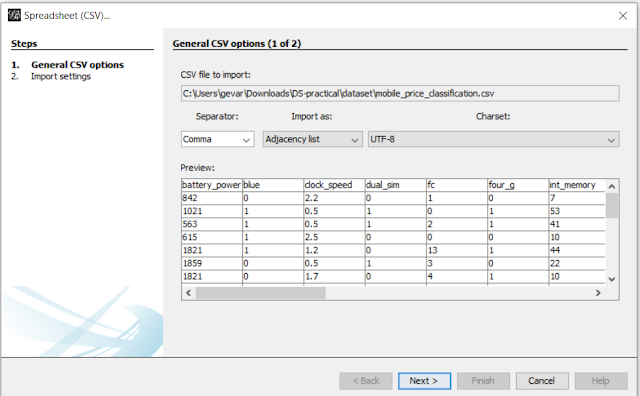Open the Import as dropdown
The image size is (640, 396).
point(312,139)
